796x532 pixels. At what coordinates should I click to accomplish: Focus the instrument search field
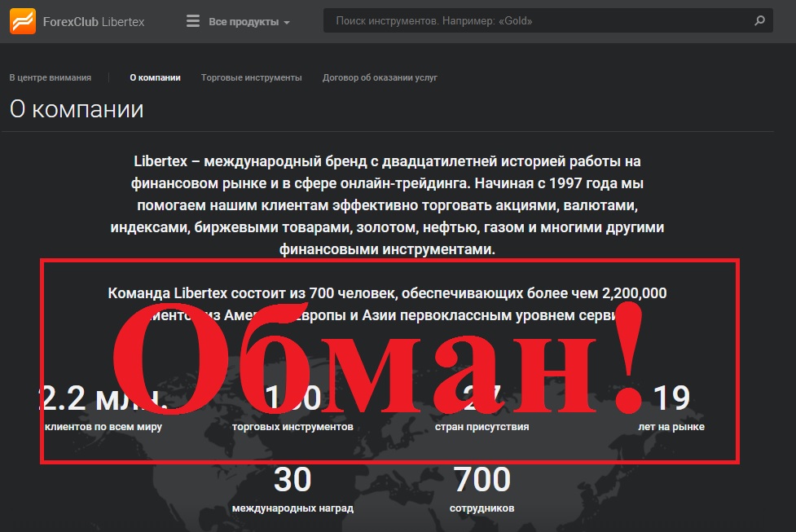(x=548, y=21)
